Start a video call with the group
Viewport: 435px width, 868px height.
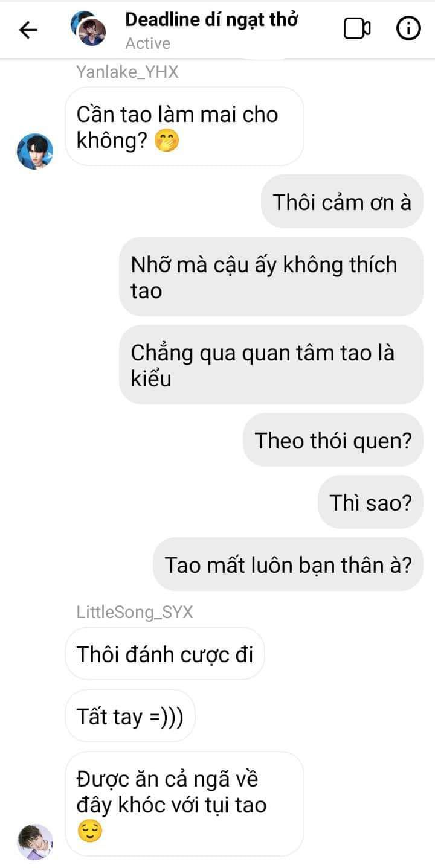[x=357, y=29]
